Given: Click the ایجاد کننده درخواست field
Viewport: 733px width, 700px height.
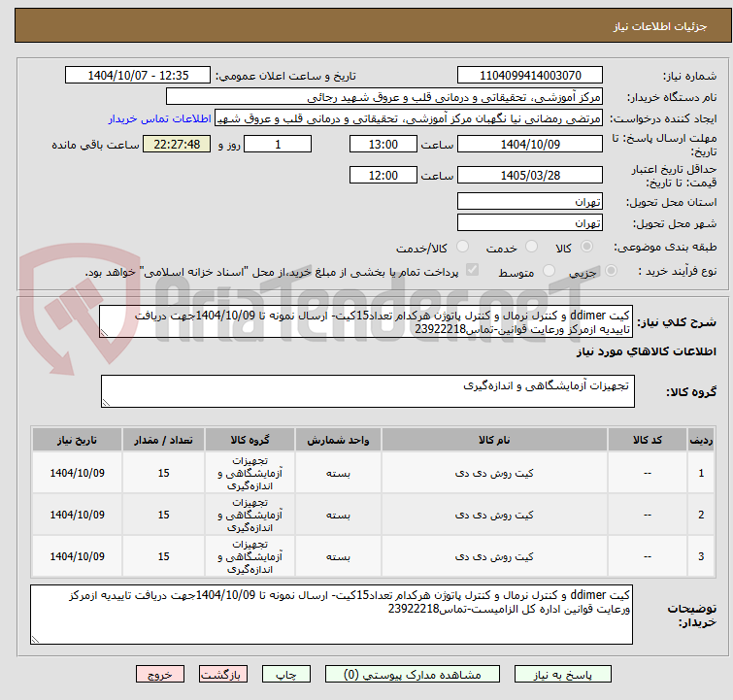Looking at the screenshot, I should [409, 118].
